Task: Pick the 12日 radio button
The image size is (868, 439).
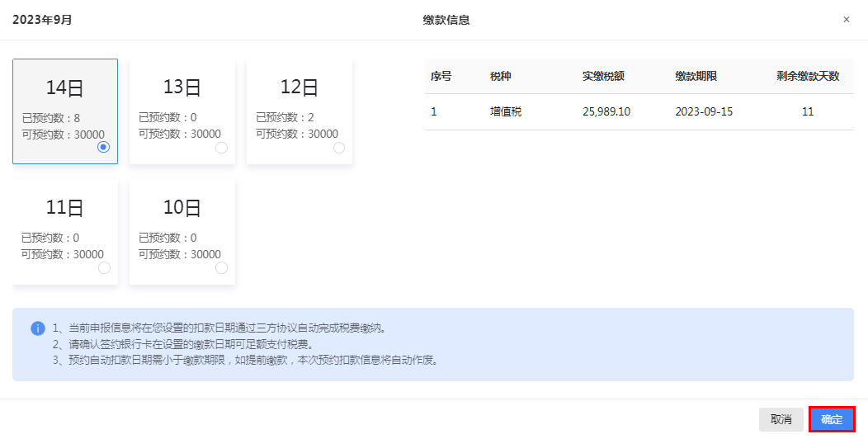Action: tap(338, 148)
